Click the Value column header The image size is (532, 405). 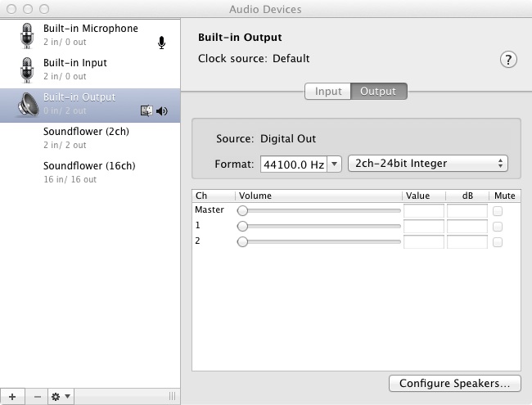pos(424,196)
